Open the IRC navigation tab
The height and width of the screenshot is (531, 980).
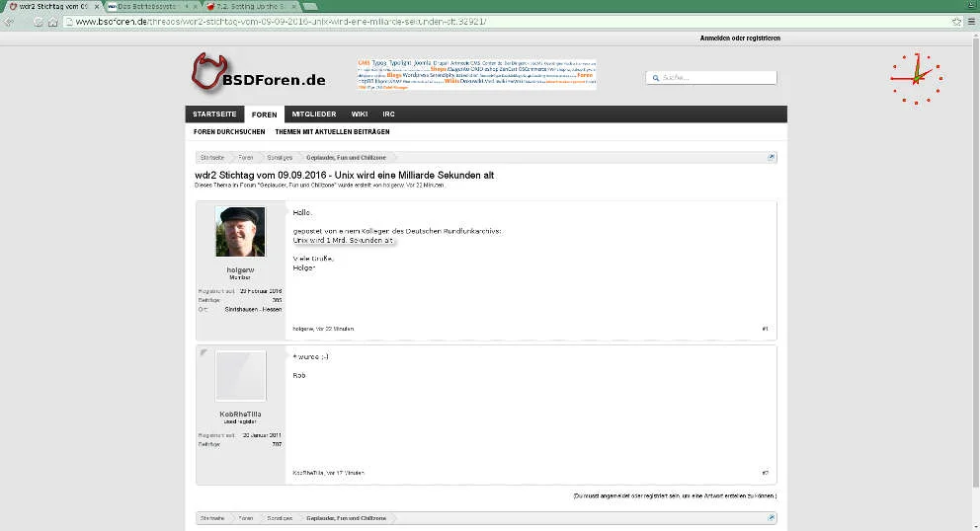pyautogui.click(x=389, y=114)
